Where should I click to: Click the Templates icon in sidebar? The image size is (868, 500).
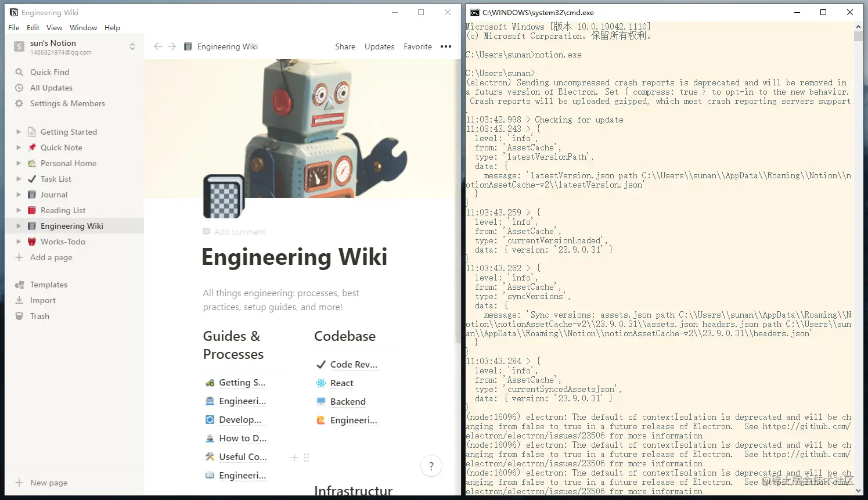point(19,285)
